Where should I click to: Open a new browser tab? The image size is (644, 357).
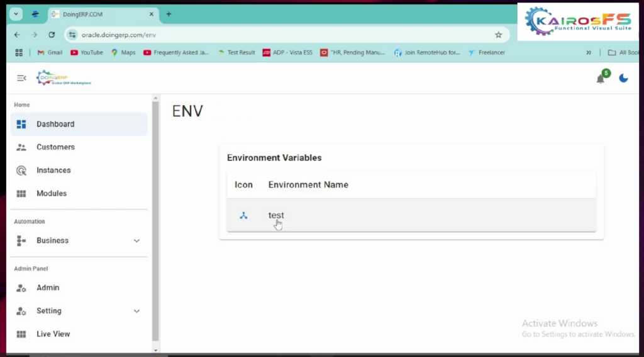[x=169, y=14]
